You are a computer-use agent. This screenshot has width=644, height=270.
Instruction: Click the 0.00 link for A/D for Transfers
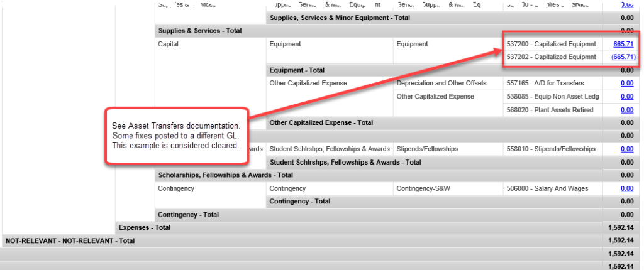[x=626, y=83]
